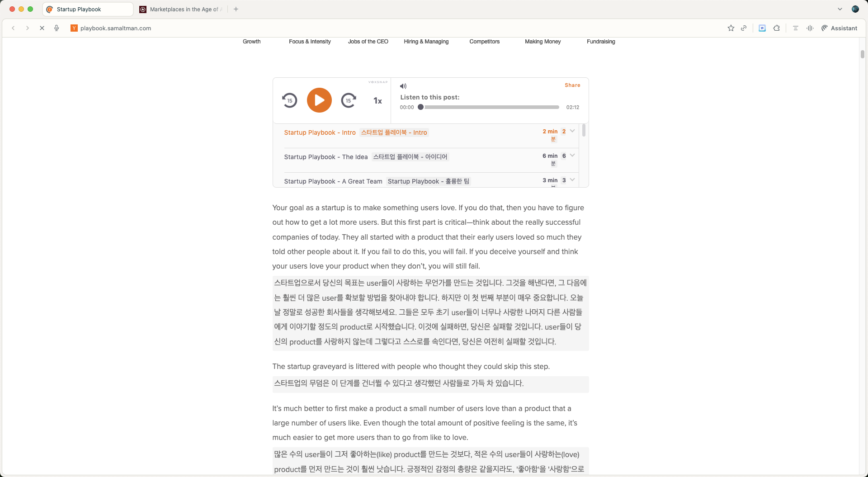868x477 pixels.
Task: Open the Fundraising section in the navigation
Action: pyautogui.click(x=600, y=42)
